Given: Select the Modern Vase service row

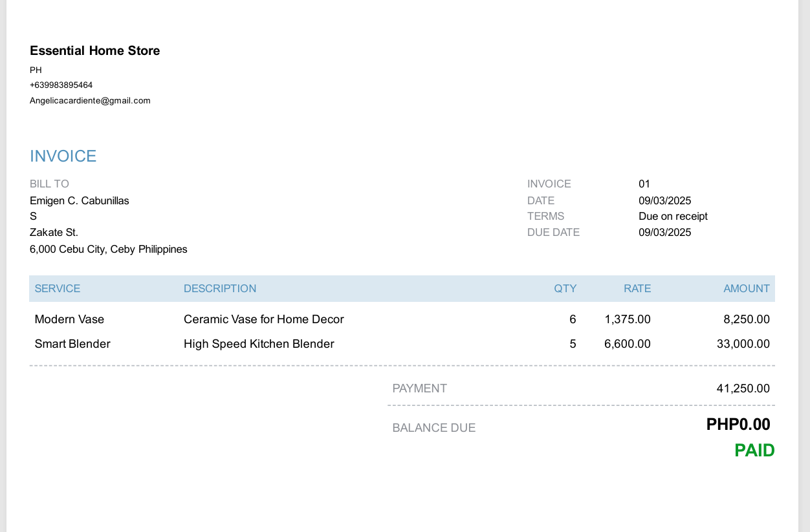Looking at the screenshot, I should click(69, 319).
